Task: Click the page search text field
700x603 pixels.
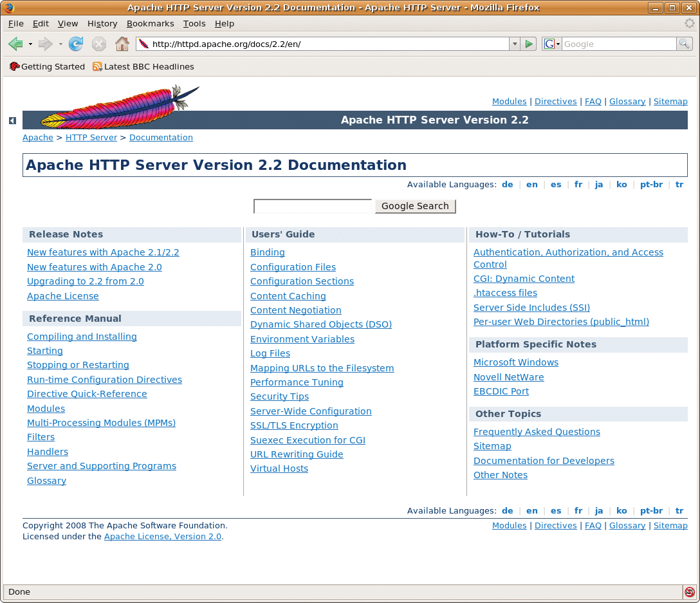Action: [x=313, y=206]
